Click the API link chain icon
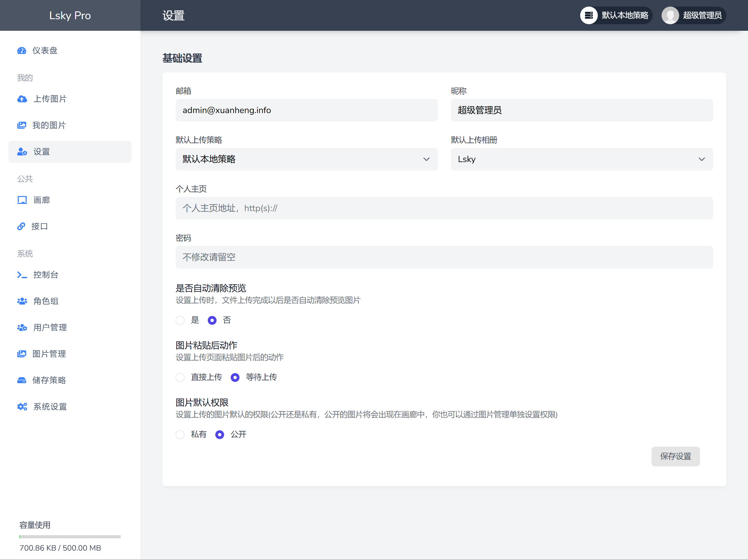Viewport: 748px width, 560px height. [21, 226]
